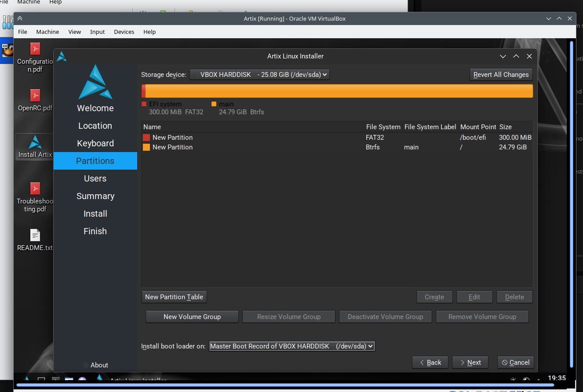Open File menu in Artix VM window
Image resolution: width=583 pixels, height=392 pixels.
22,32
